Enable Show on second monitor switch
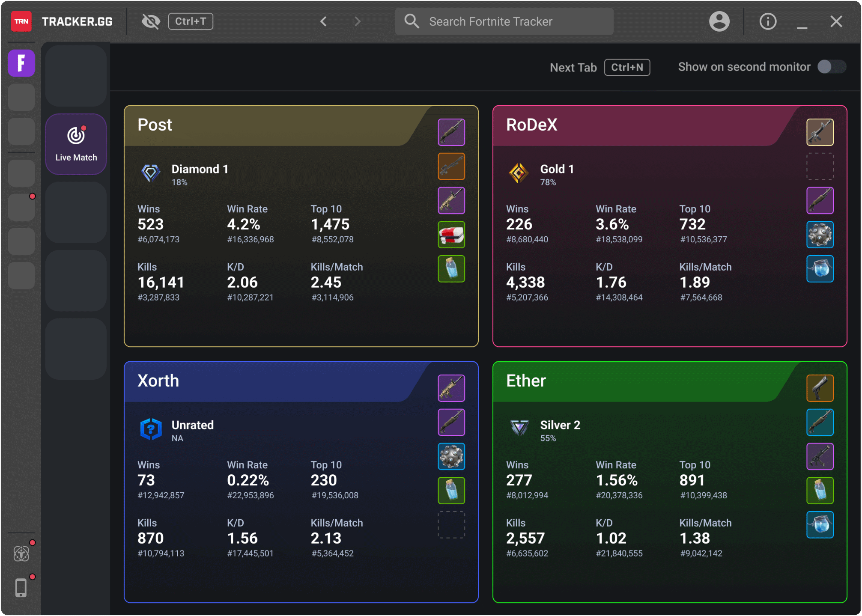862x616 pixels. pos(832,67)
